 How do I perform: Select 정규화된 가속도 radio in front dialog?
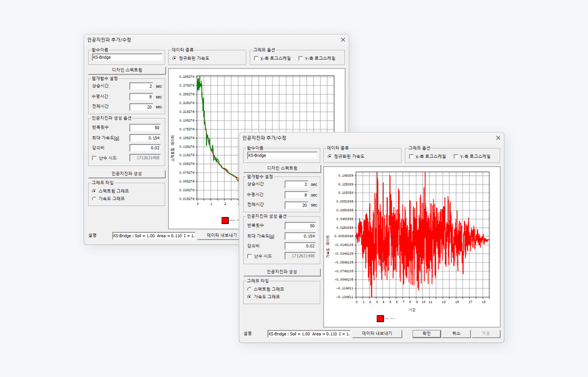(329, 156)
